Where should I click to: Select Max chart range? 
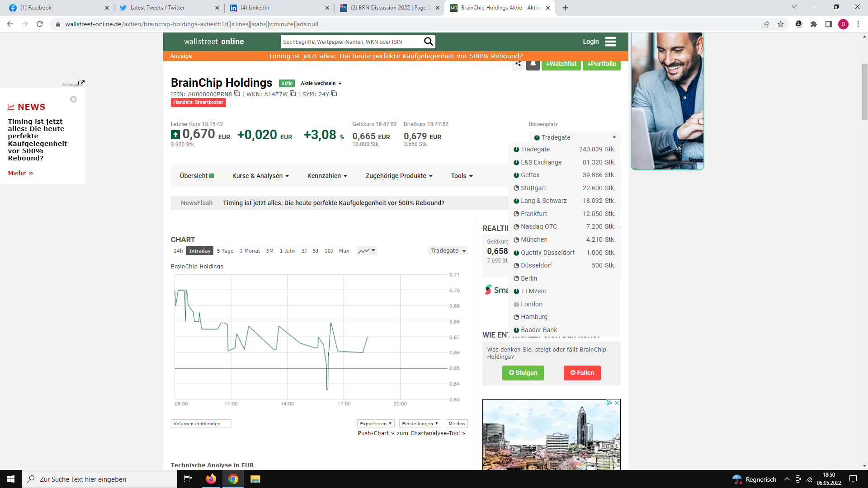coord(344,251)
